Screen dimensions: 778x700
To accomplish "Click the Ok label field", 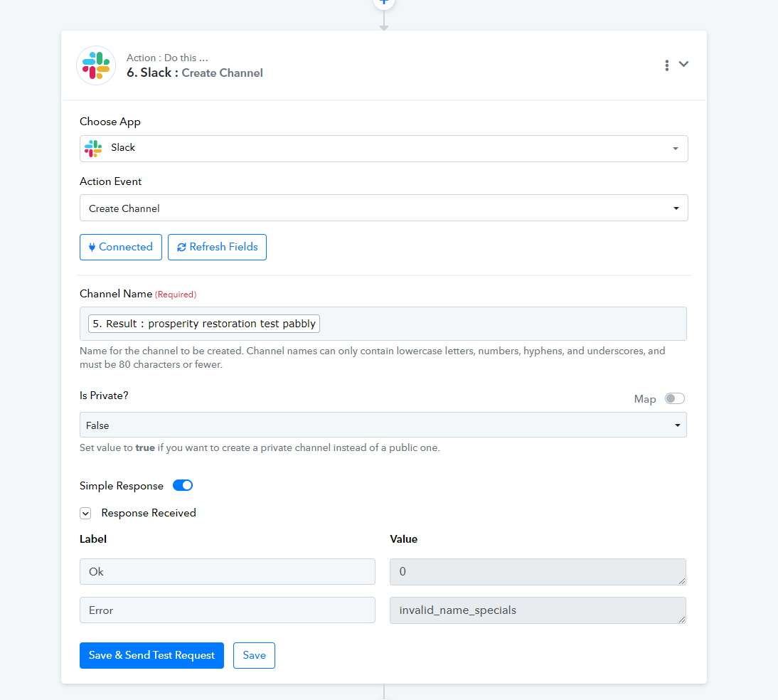I will [228, 571].
